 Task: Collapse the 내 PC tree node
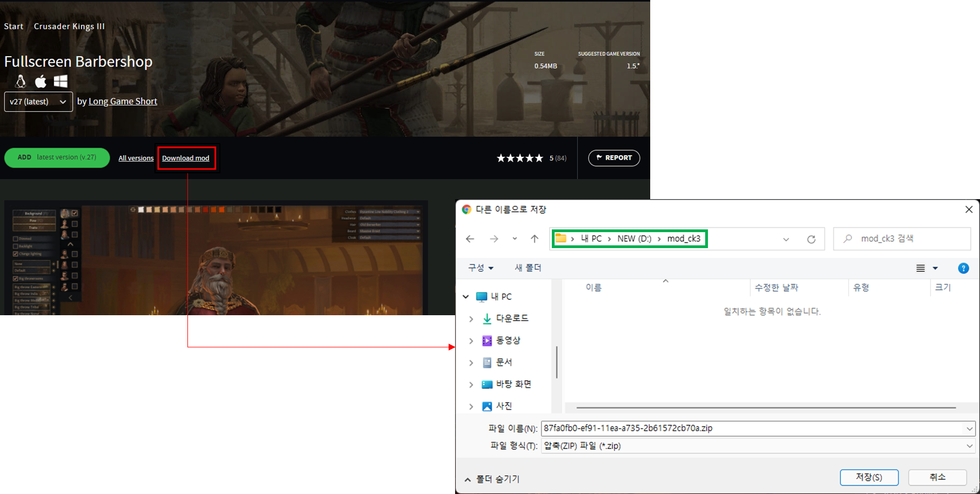(x=466, y=297)
